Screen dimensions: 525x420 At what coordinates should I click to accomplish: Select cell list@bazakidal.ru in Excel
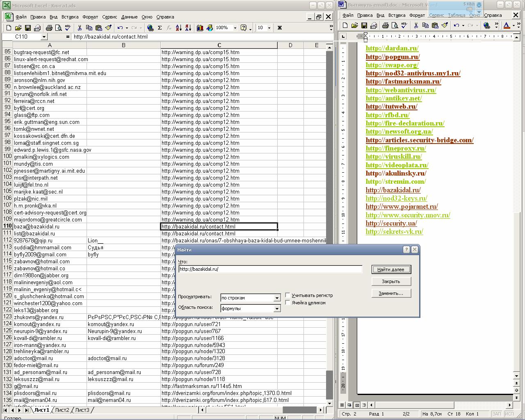click(50, 233)
